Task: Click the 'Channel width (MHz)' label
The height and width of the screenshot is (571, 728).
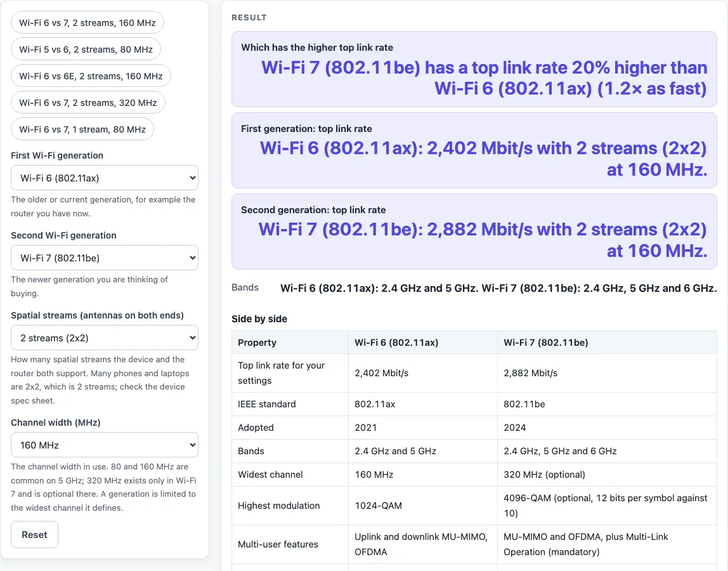Action: [56, 423]
